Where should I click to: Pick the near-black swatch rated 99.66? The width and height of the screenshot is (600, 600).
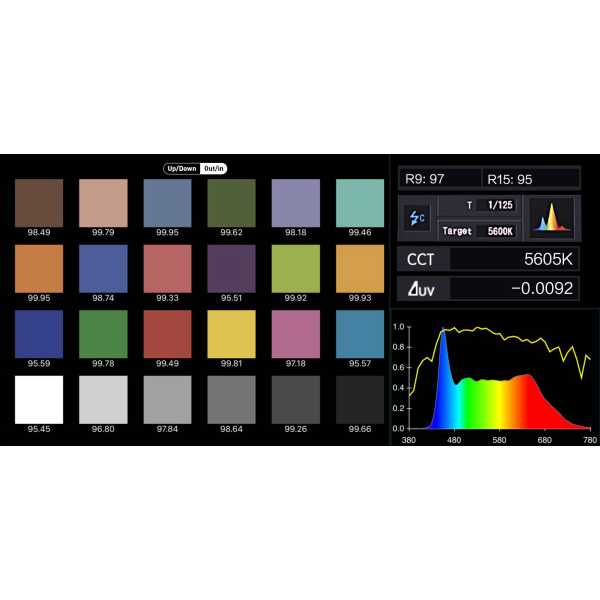(x=359, y=399)
